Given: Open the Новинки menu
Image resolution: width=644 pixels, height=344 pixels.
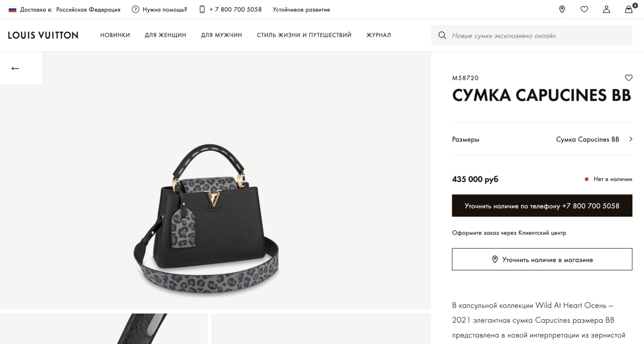Looking at the screenshot, I should [x=115, y=35].
